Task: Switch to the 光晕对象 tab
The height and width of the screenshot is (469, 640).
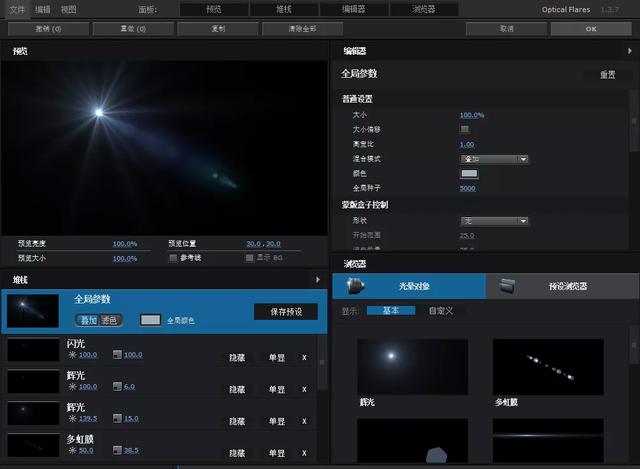Action: 409,286
